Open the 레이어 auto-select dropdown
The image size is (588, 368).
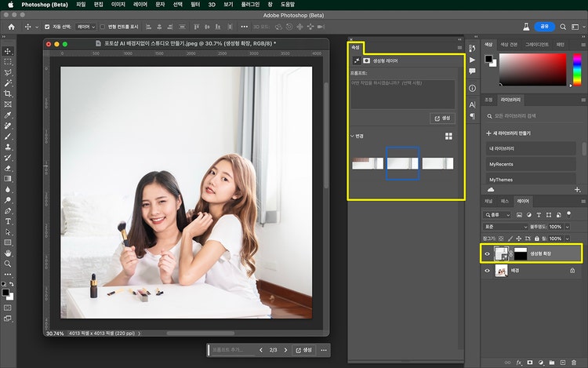tap(86, 27)
